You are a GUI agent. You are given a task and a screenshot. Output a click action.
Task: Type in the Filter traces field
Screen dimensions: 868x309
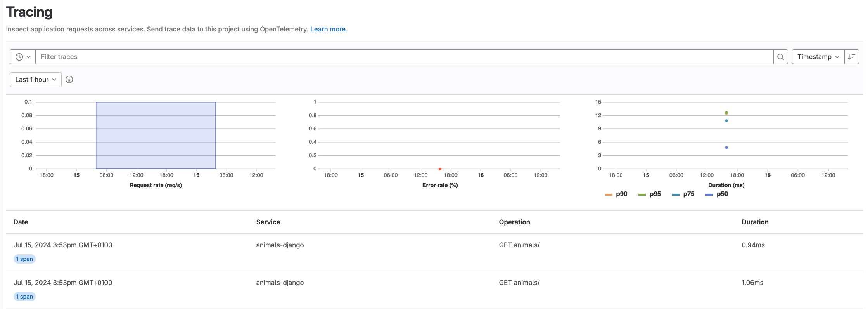tap(403, 57)
